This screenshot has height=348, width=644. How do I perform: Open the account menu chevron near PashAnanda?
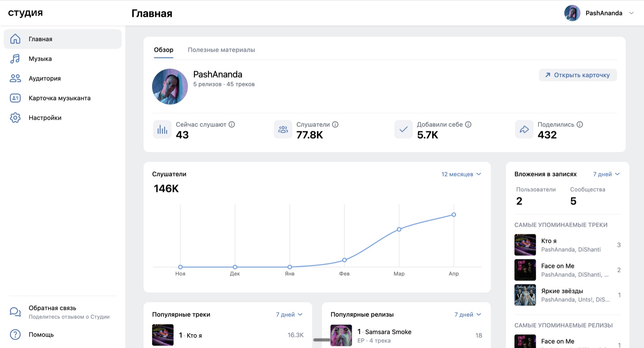632,13
